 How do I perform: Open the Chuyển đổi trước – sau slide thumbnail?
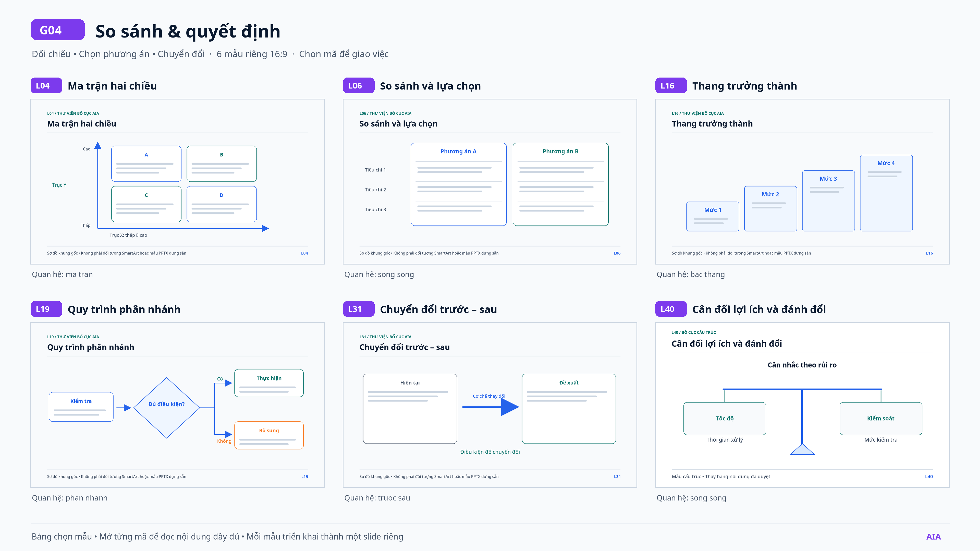[x=490, y=405]
